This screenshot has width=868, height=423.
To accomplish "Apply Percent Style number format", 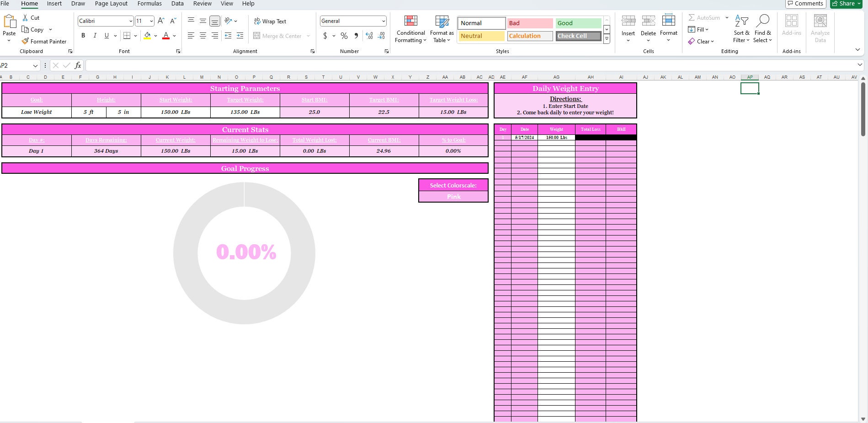I will 344,36.
